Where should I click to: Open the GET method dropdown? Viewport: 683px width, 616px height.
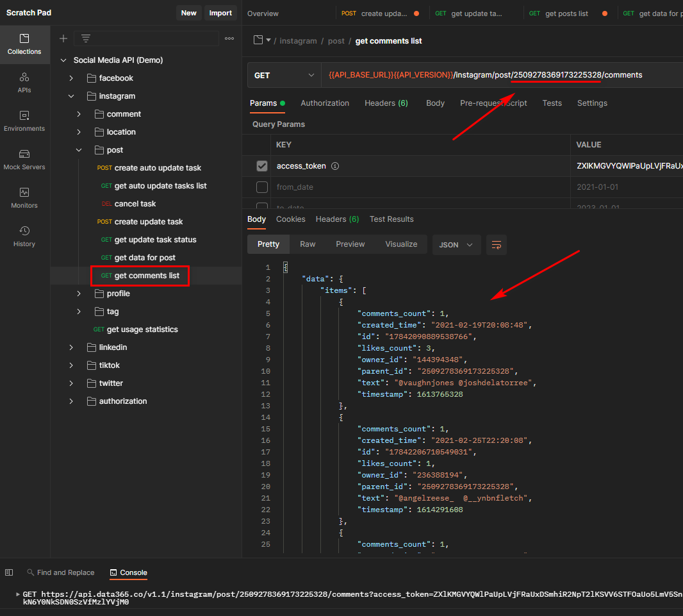click(x=284, y=76)
